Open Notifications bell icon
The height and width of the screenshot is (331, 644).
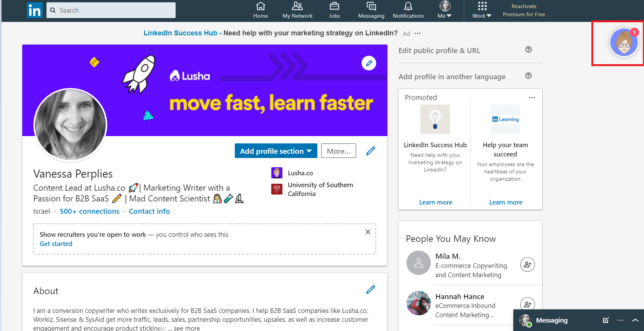point(408,6)
